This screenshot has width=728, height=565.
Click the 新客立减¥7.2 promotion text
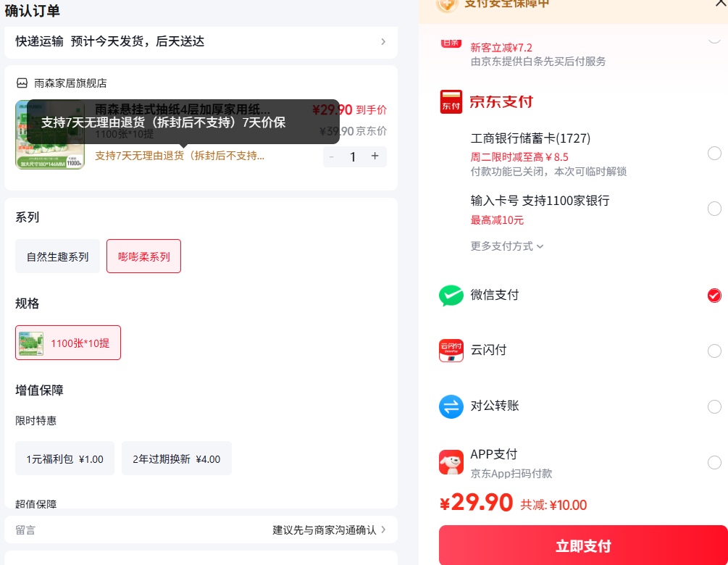click(x=501, y=47)
